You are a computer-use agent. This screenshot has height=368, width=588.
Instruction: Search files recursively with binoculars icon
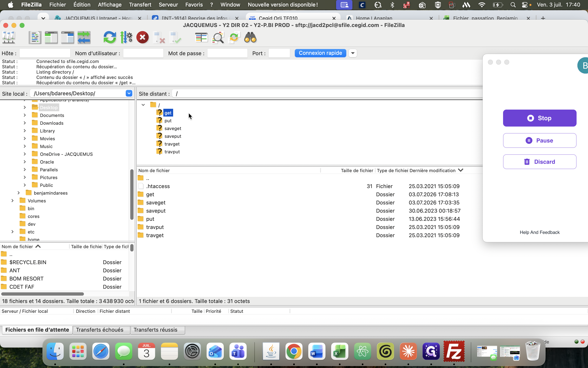click(x=251, y=38)
